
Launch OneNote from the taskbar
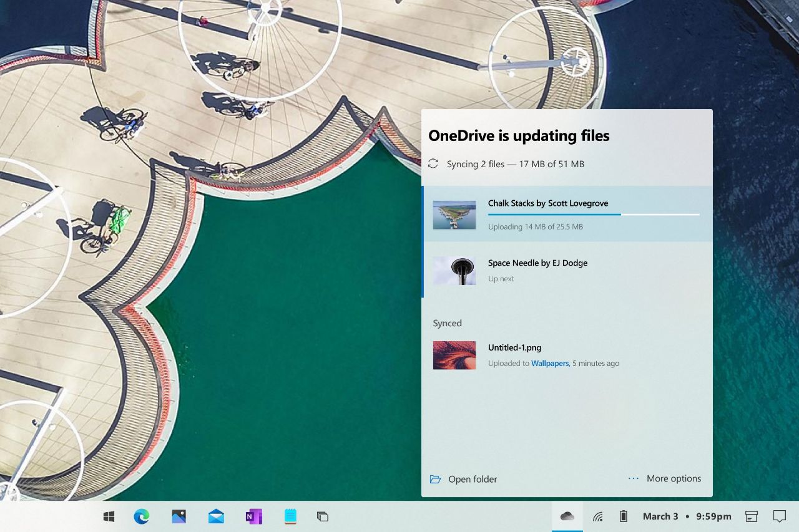click(x=253, y=516)
